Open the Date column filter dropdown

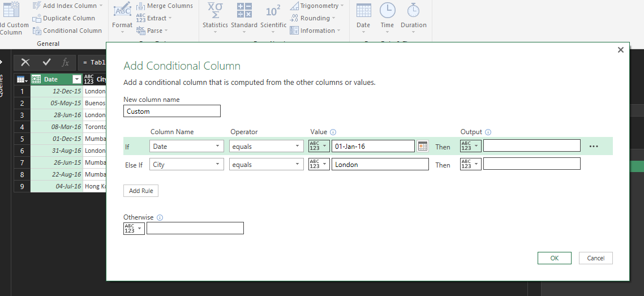(x=76, y=79)
